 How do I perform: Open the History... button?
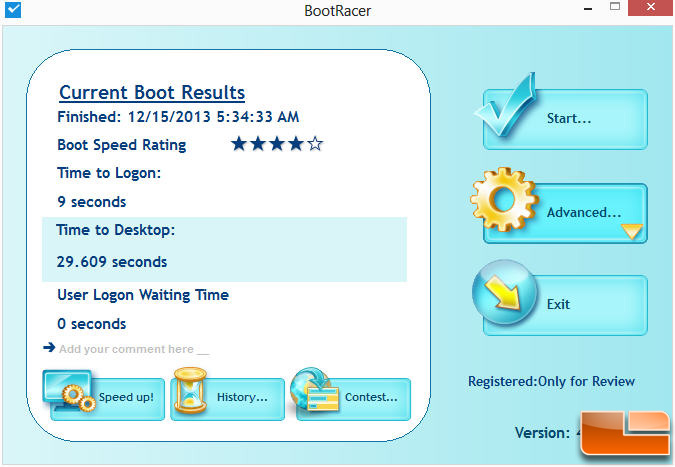(228, 399)
